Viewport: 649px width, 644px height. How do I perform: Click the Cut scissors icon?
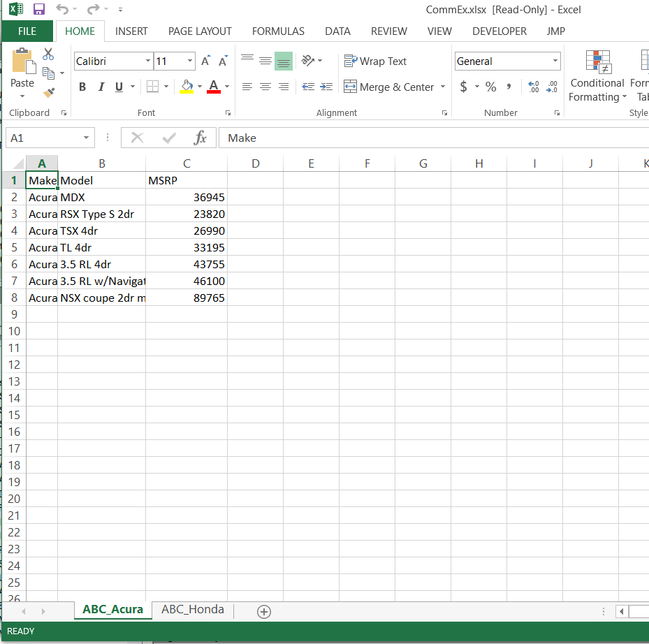point(48,54)
